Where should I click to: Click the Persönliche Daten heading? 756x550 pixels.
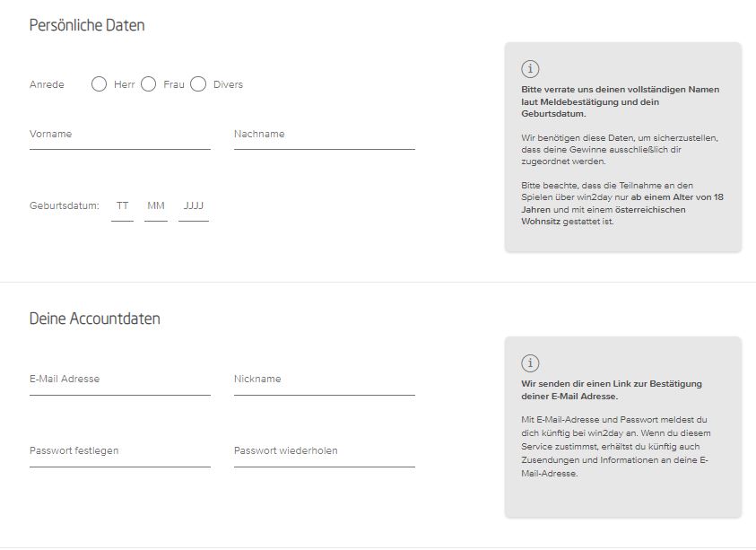pyautogui.click(x=87, y=25)
